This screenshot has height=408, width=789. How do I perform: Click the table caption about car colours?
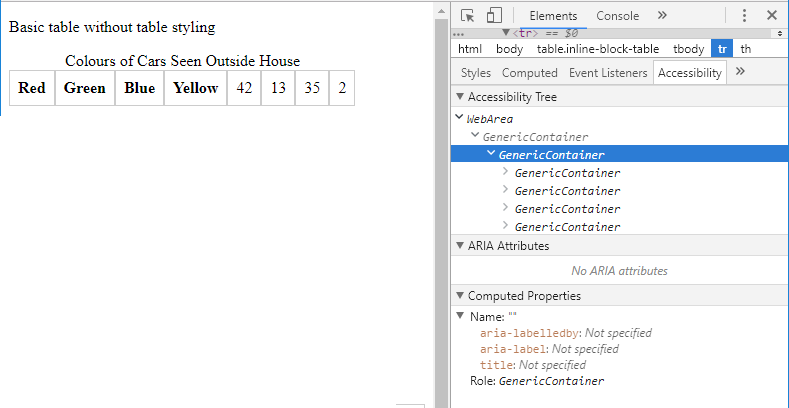coord(182,61)
